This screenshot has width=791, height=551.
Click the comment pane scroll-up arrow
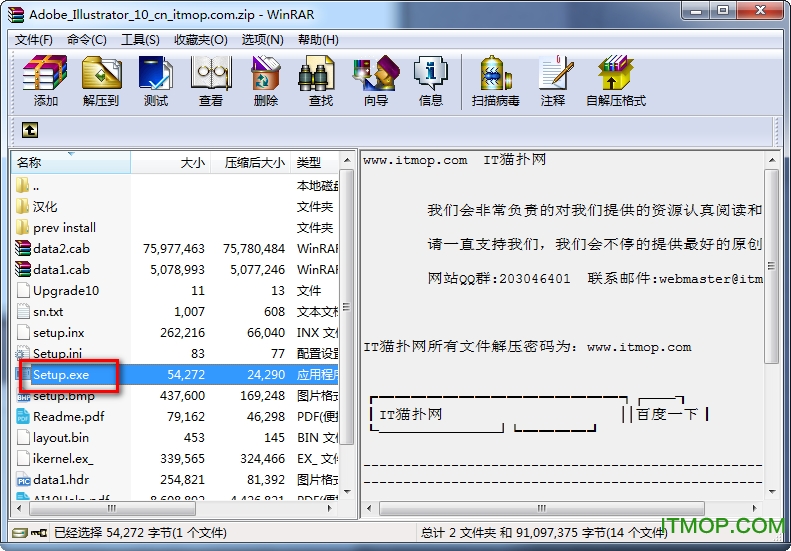(x=773, y=161)
